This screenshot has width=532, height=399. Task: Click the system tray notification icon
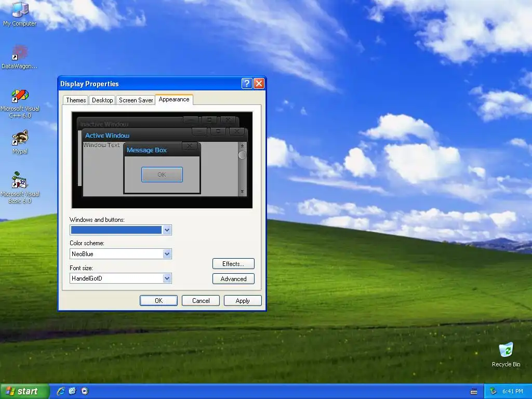494,392
